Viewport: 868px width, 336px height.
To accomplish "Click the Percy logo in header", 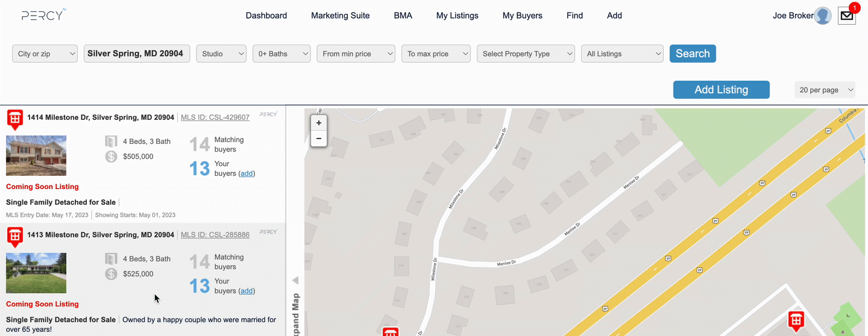I will click(x=43, y=15).
